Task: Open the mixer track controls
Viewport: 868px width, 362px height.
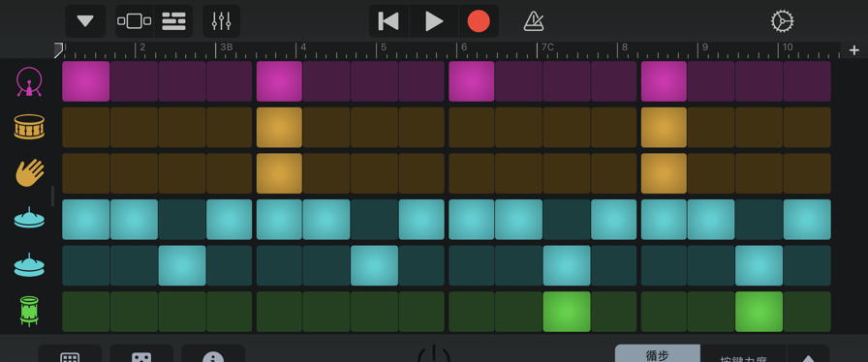Action: coord(222,21)
